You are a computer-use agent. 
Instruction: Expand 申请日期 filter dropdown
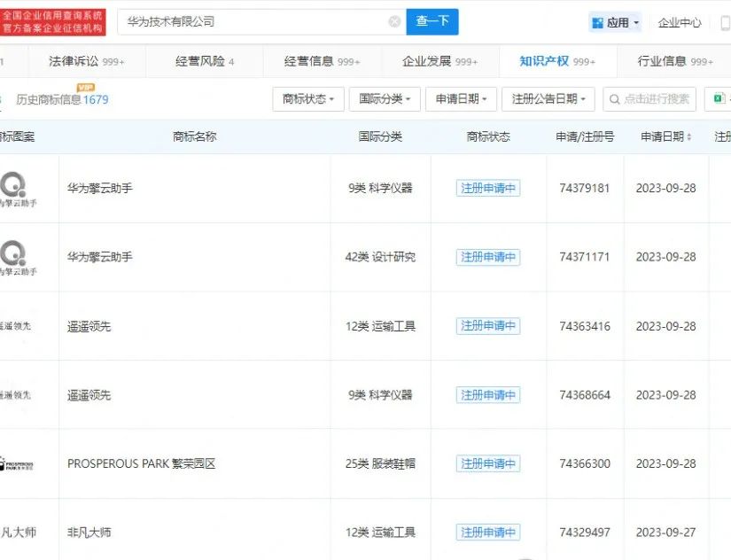pyautogui.click(x=461, y=99)
